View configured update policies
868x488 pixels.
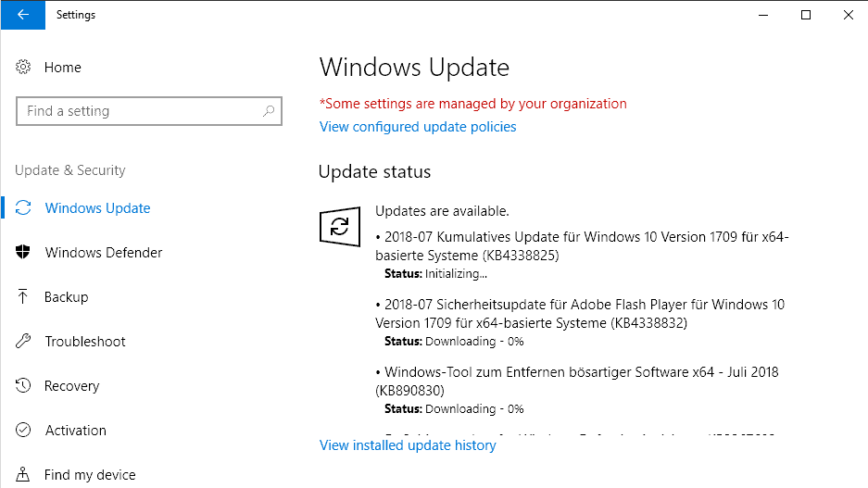418,127
